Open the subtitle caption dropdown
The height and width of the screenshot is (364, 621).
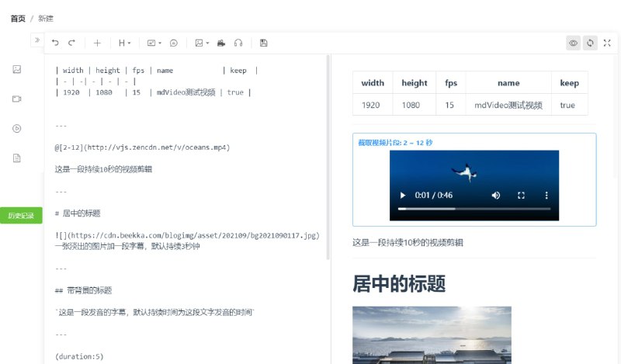click(154, 43)
